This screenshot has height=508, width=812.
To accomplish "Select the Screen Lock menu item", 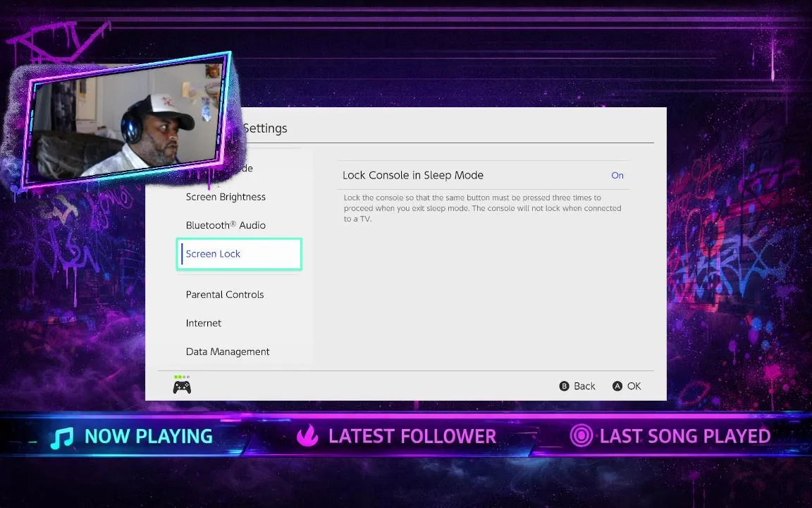I will pos(239,254).
